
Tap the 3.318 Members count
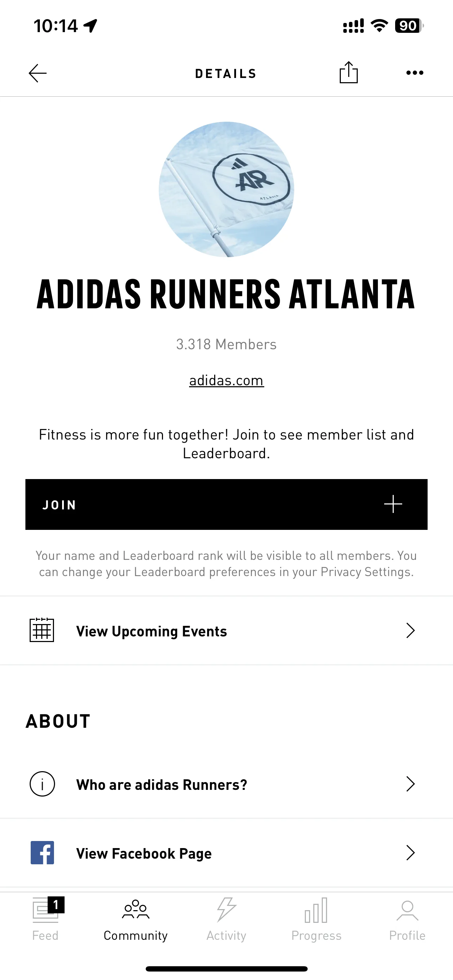tap(226, 344)
